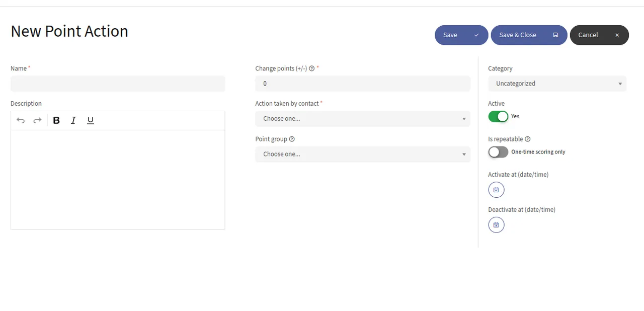
Task: Turn off the Active toggle
Action: [x=498, y=116]
